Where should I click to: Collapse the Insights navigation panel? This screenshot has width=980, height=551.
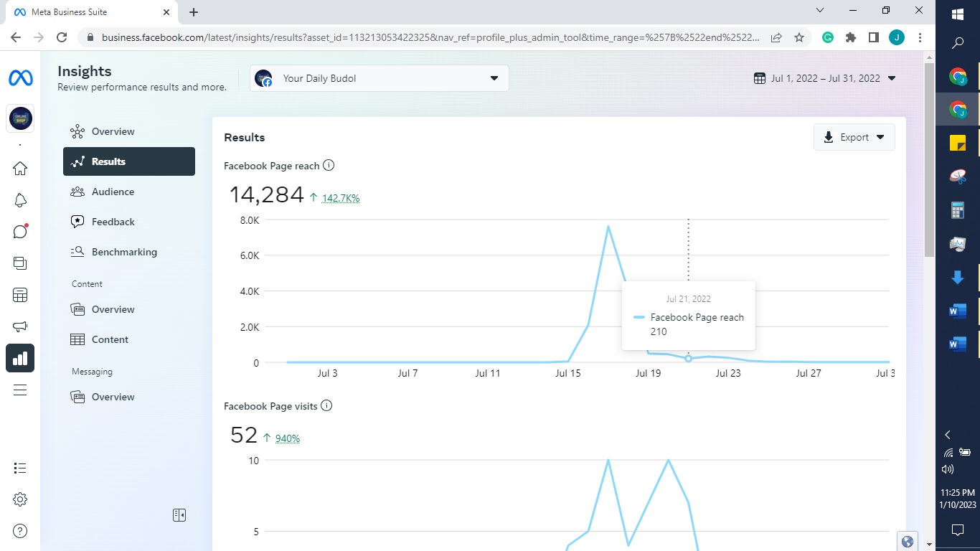click(179, 515)
